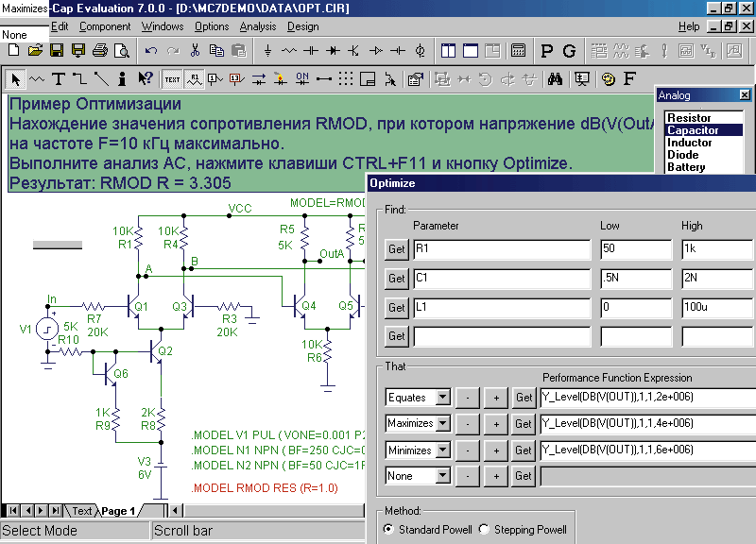Click minus button in Minimizes row

467,450
